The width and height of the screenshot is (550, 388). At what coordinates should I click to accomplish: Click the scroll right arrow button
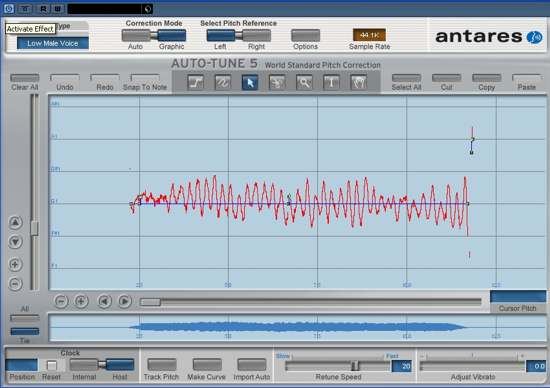pos(125,301)
